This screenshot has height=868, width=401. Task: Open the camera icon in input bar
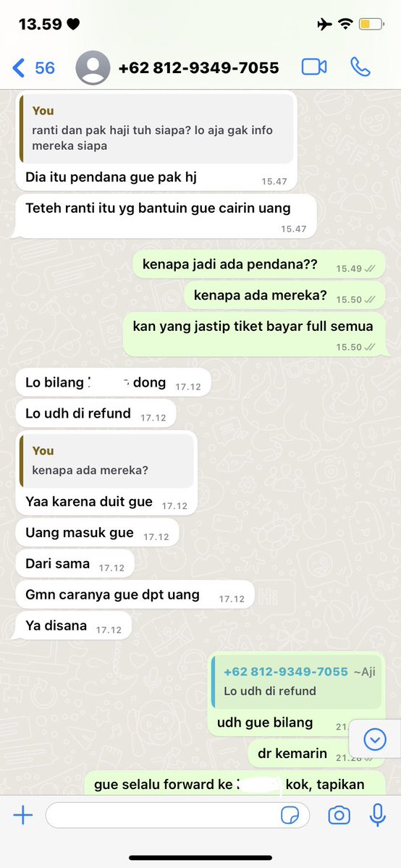click(x=339, y=815)
